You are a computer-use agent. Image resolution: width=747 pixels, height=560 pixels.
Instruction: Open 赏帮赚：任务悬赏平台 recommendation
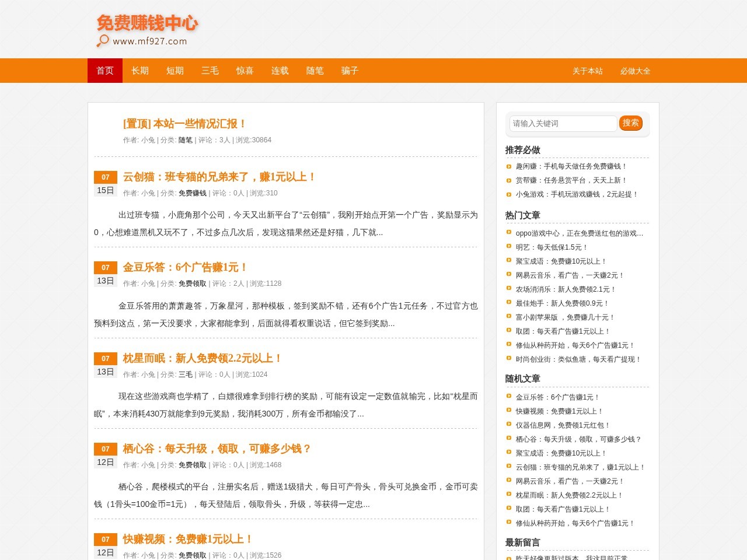tap(571, 180)
